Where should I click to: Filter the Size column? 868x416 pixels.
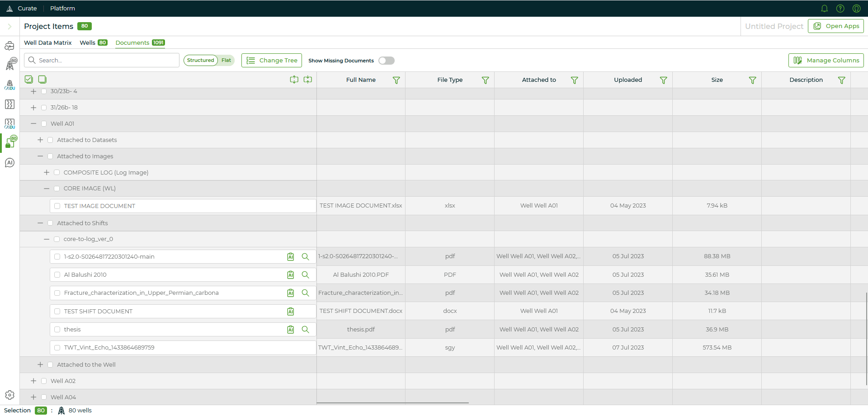pyautogui.click(x=753, y=80)
